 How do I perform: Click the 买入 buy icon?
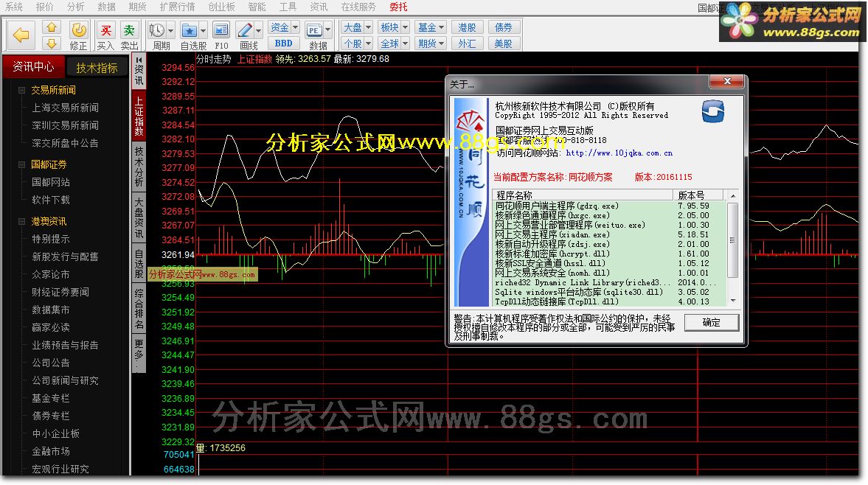105,30
